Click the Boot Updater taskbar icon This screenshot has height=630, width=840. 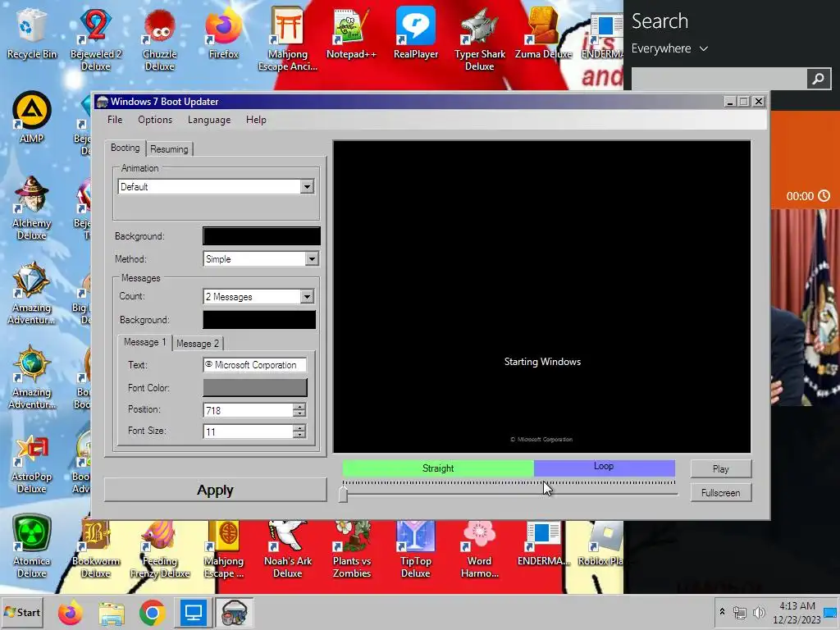[x=234, y=612]
